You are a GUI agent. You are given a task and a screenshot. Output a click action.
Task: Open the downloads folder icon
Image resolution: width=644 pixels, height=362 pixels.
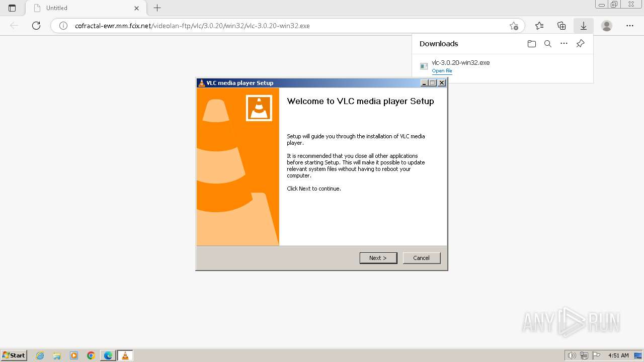pos(532,44)
